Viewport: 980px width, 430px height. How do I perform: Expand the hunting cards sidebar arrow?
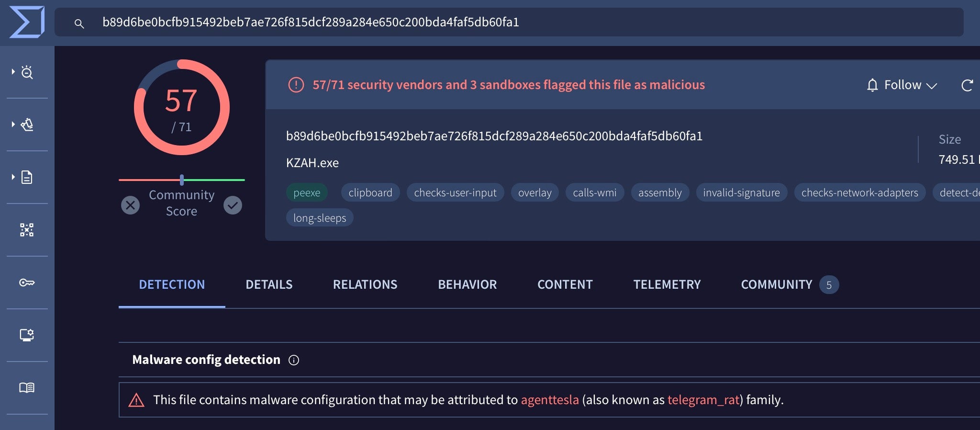point(13,124)
